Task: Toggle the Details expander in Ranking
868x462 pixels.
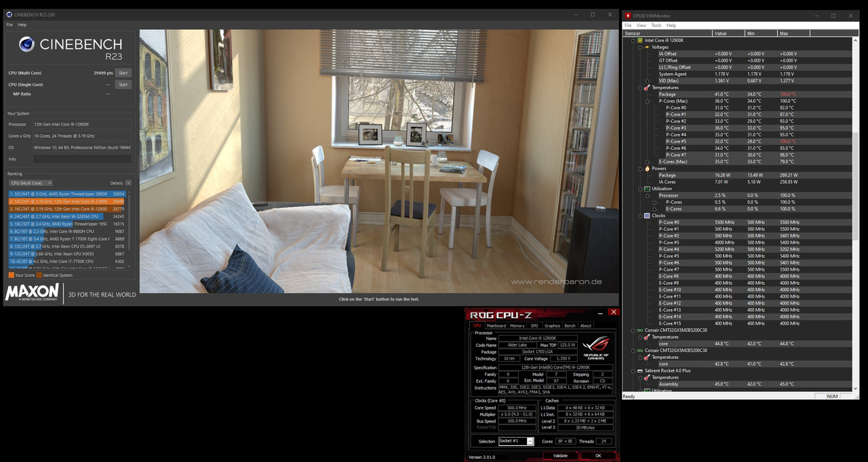Action: pyautogui.click(x=127, y=183)
